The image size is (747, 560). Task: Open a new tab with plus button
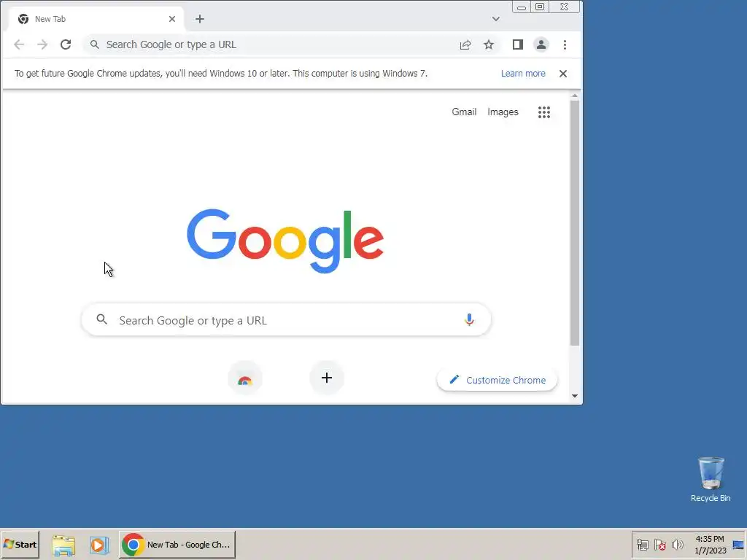200,19
